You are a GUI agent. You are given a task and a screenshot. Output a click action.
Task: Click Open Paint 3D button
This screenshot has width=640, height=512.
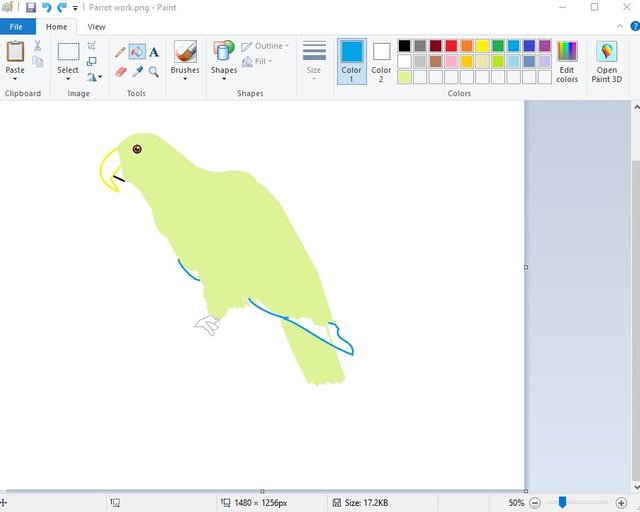(x=606, y=61)
